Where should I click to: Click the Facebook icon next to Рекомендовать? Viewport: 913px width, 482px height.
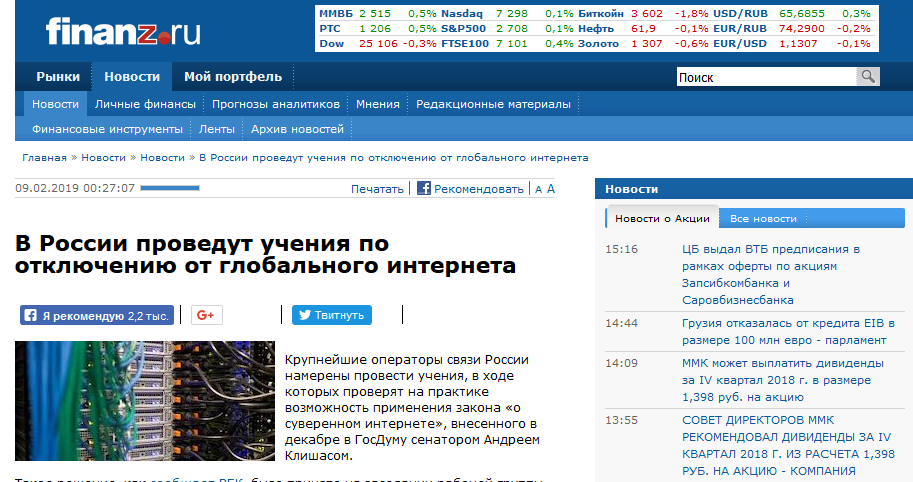coord(424,188)
